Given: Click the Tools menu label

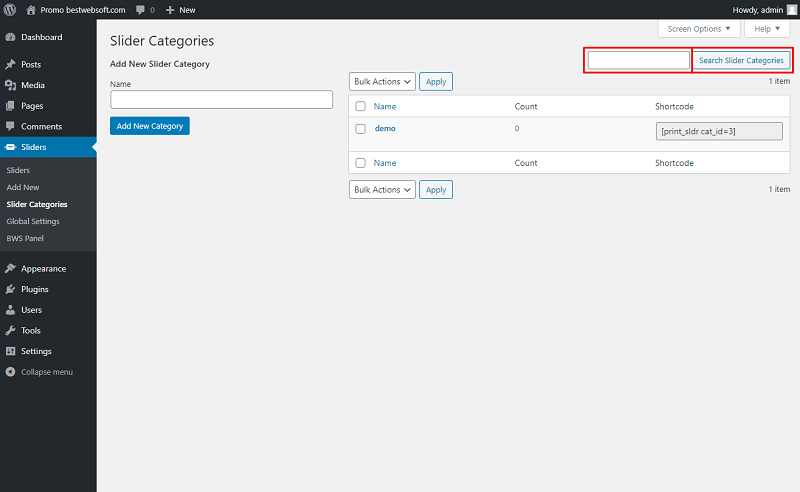Looking at the screenshot, I should (x=31, y=331).
